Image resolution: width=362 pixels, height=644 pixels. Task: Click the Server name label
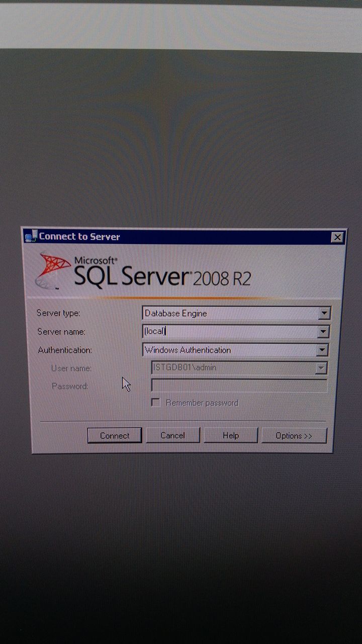coord(61,332)
